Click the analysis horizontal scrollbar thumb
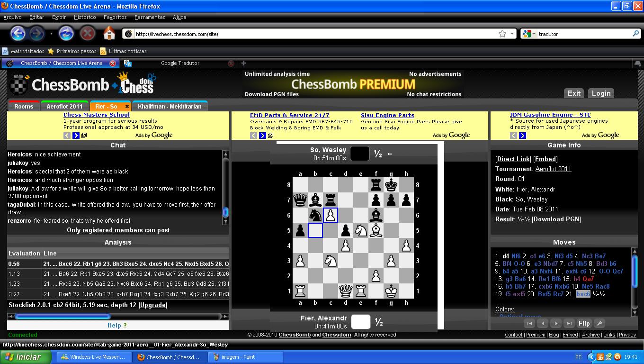 (x=63, y=316)
